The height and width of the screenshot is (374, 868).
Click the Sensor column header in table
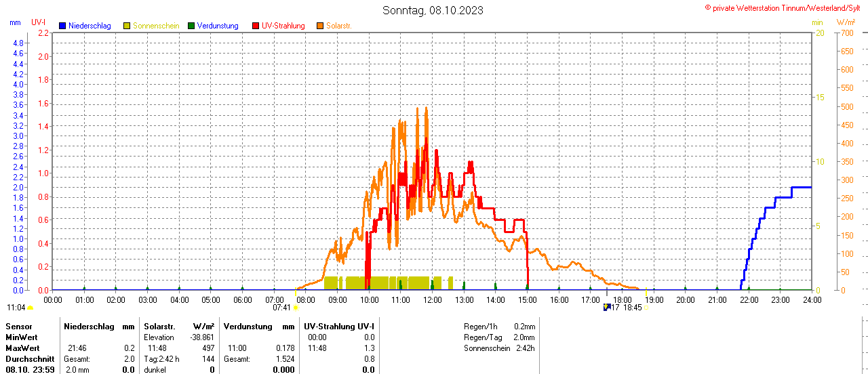coord(18,327)
